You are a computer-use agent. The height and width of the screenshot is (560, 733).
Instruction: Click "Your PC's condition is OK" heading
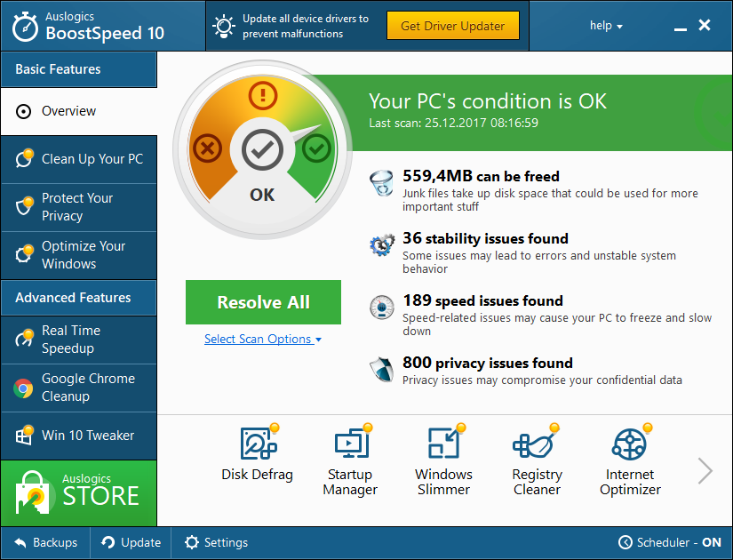pos(488,101)
